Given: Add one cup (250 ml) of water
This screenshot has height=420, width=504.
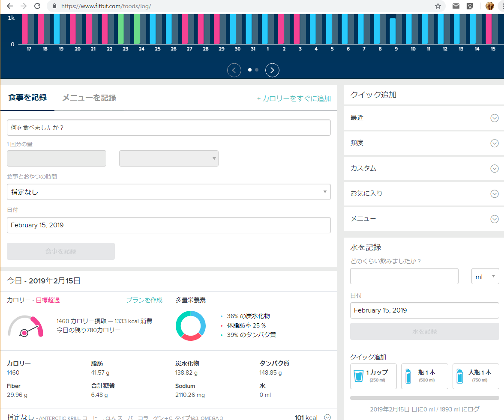Looking at the screenshot, I should (373, 376).
